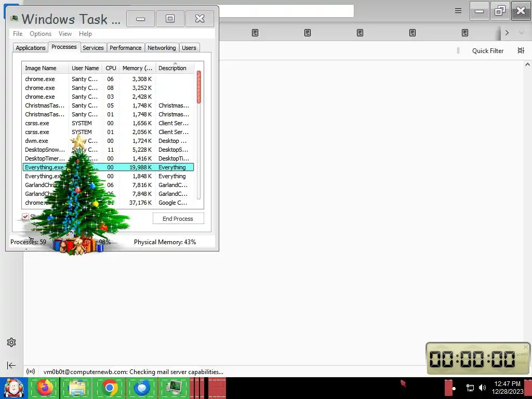
Task: Switch to the Performance tab
Action: pos(126,48)
